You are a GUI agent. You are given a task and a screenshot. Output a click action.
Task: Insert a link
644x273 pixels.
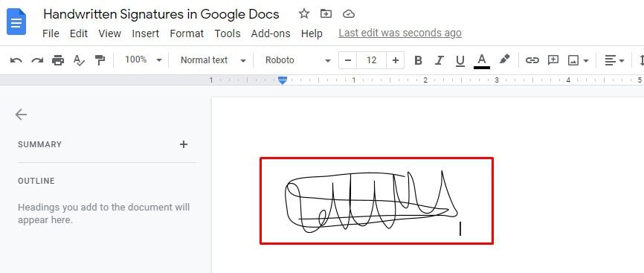(532, 60)
